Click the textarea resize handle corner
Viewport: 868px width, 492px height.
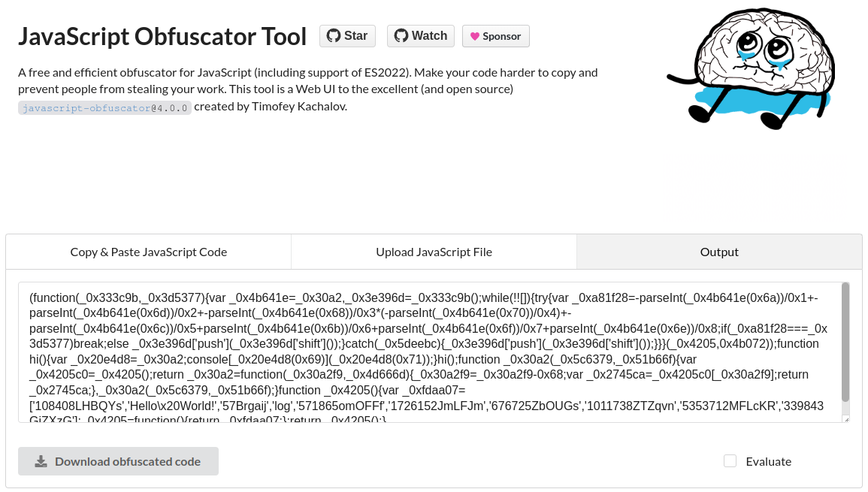846,419
